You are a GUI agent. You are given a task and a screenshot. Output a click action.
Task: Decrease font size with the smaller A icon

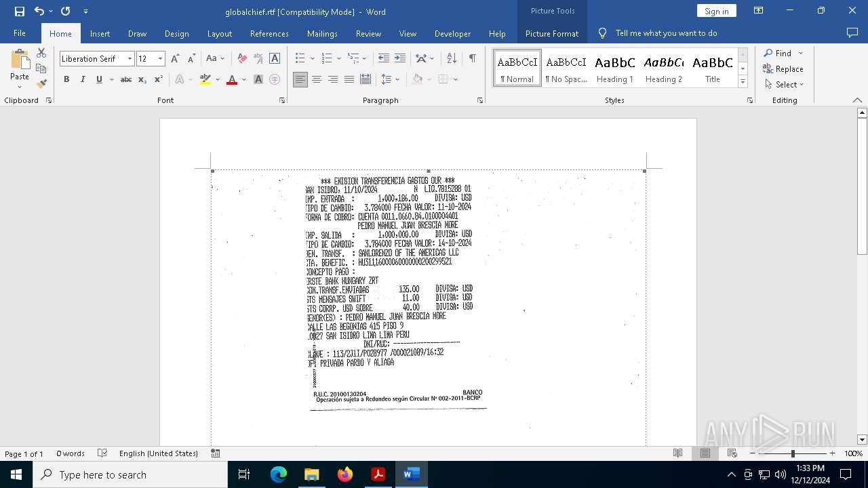(x=191, y=59)
